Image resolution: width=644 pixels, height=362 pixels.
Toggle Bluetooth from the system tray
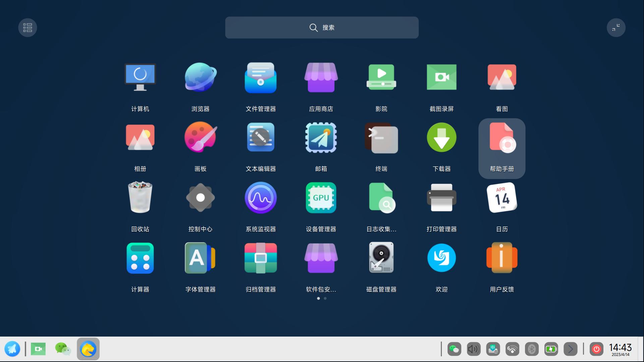click(x=531, y=349)
